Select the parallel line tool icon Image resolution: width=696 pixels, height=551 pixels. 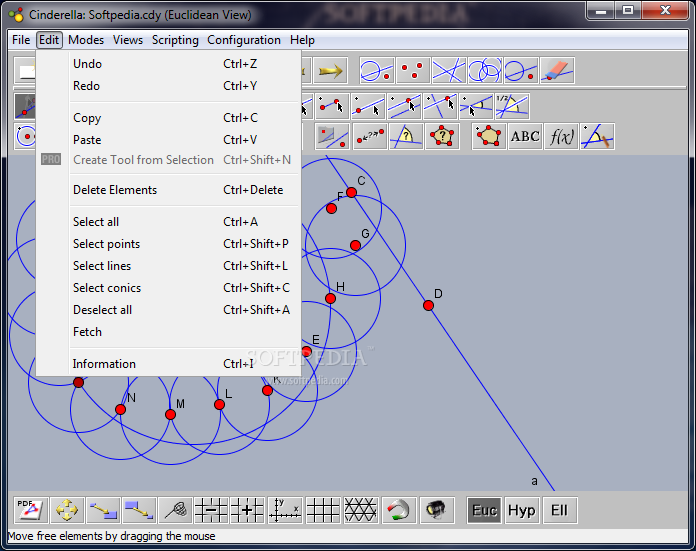pyautogui.click(x=404, y=106)
